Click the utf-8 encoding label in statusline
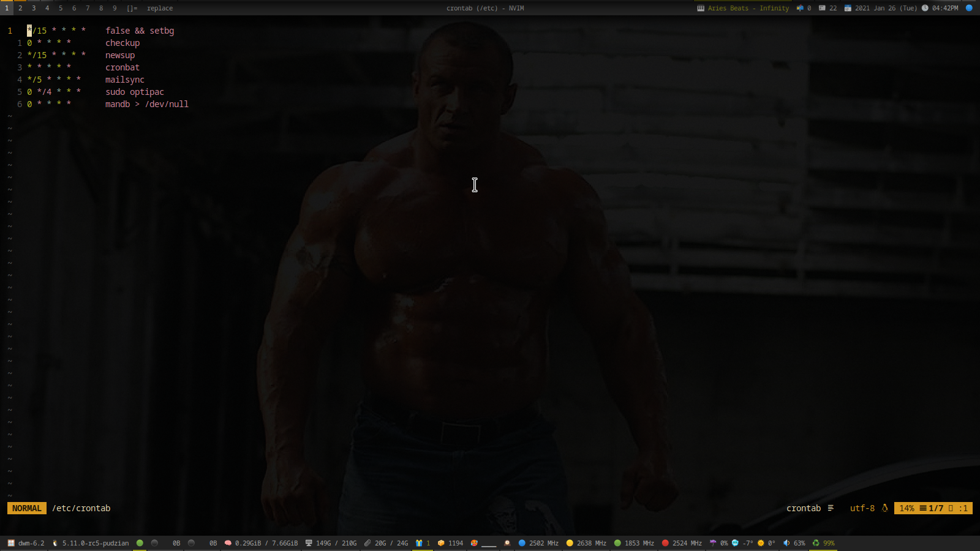This screenshot has width=980, height=551. click(862, 508)
